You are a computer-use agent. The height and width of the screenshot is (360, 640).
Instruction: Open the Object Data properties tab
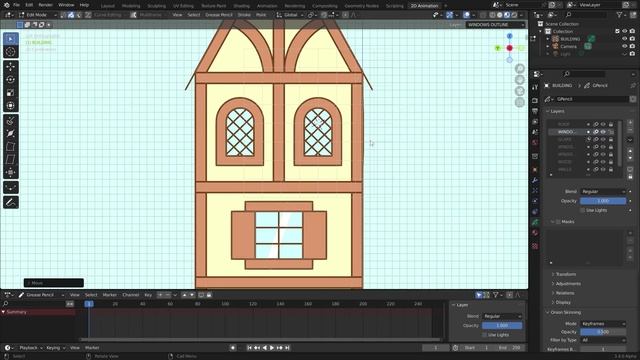[535, 222]
